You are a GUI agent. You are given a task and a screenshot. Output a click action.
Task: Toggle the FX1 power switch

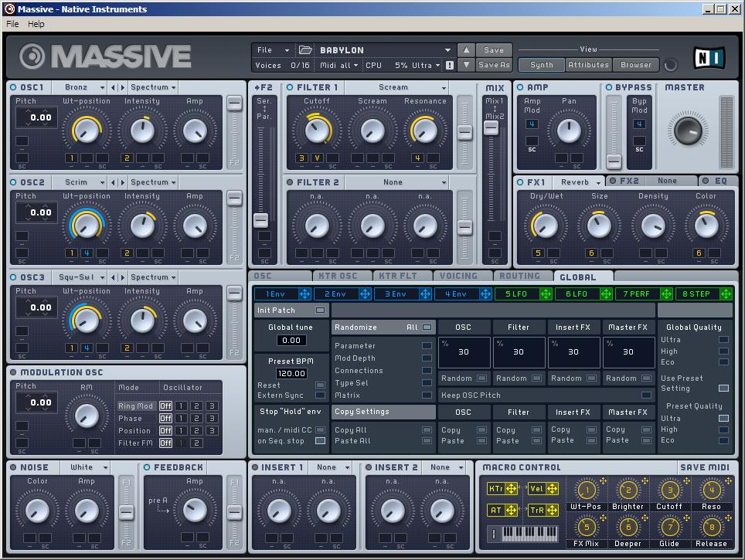(x=520, y=182)
